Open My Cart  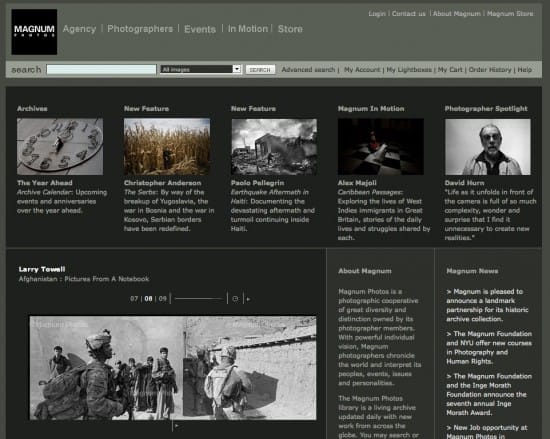[450, 70]
